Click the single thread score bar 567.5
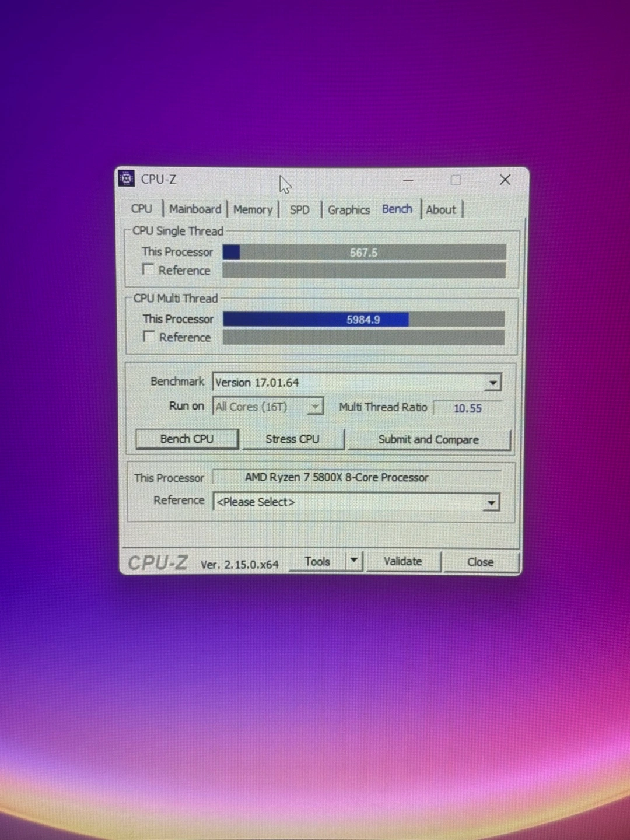 [364, 252]
